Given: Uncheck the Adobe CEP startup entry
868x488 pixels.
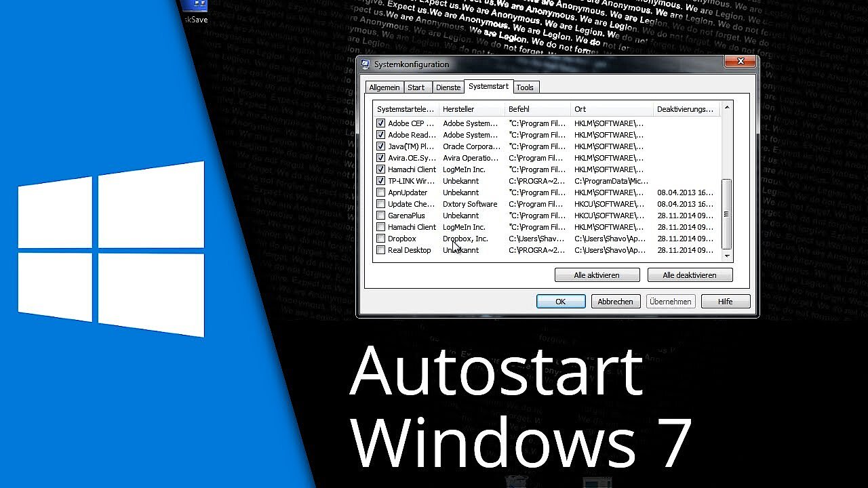Looking at the screenshot, I should tap(381, 123).
